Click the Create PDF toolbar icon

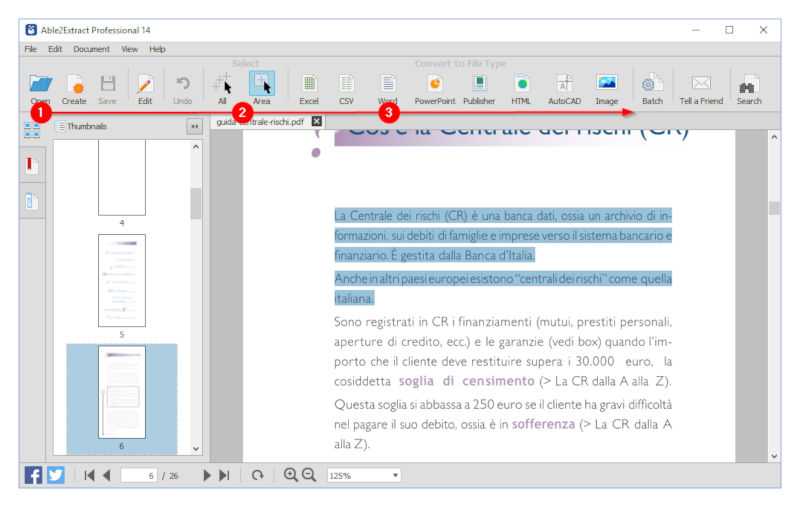click(74, 89)
